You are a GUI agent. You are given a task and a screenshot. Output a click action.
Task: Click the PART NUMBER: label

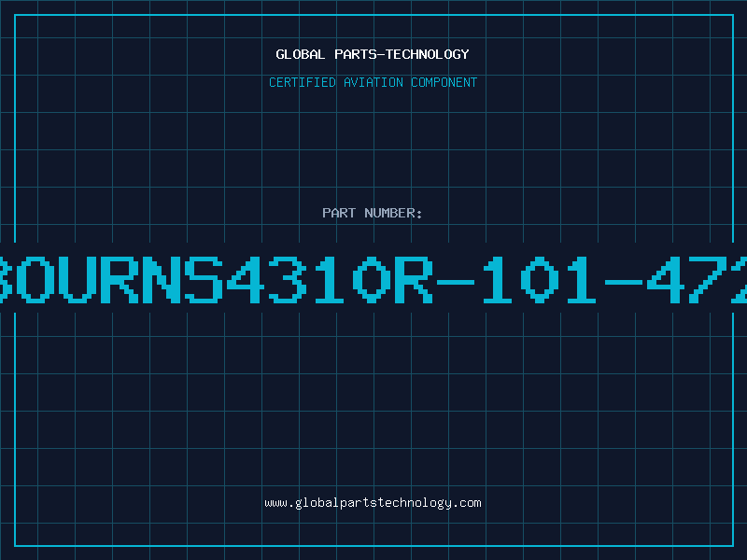click(373, 213)
